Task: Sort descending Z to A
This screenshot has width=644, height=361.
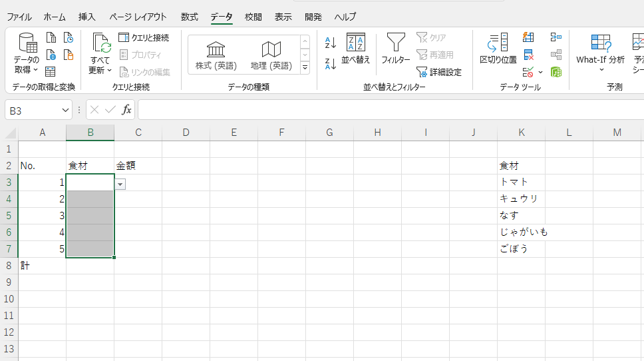Action: click(331, 64)
